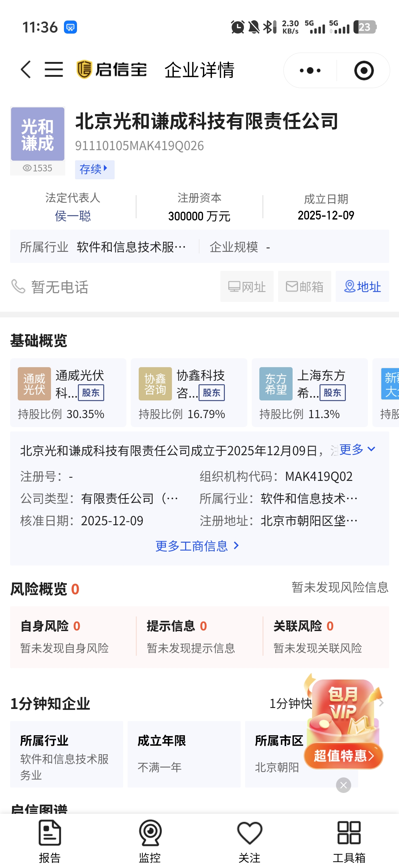Image resolution: width=399 pixels, height=868 pixels.
Task: Open the mini-program three-dots menu
Action: [x=310, y=70]
